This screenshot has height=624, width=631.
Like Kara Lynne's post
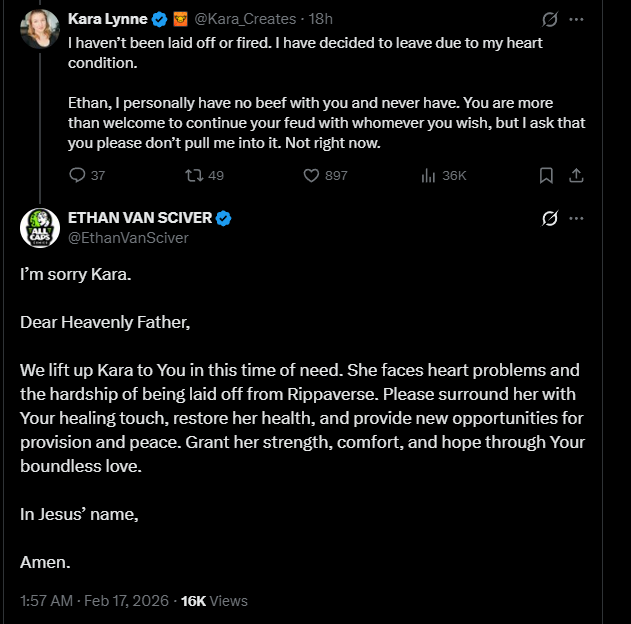tap(311, 175)
